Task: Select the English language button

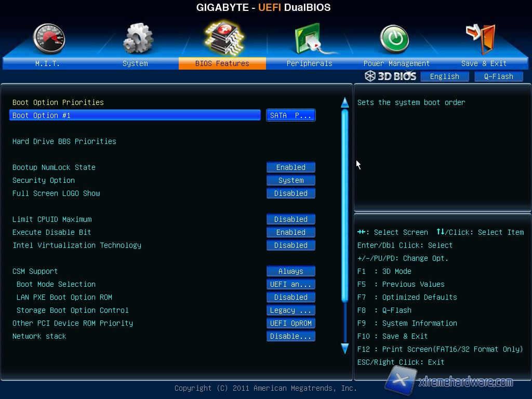Action: pos(444,76)
